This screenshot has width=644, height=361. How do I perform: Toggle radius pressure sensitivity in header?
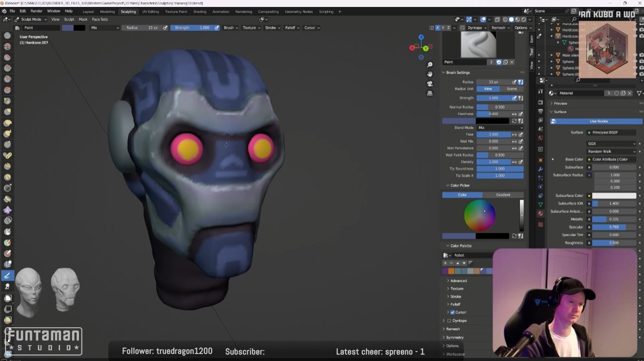[x=165, y=27]
